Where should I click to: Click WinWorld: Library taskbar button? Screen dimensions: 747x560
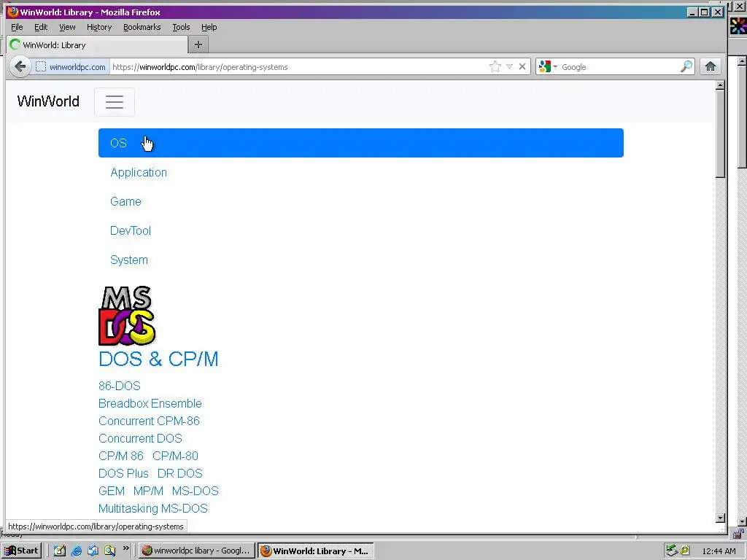click(x=315, y=551)
